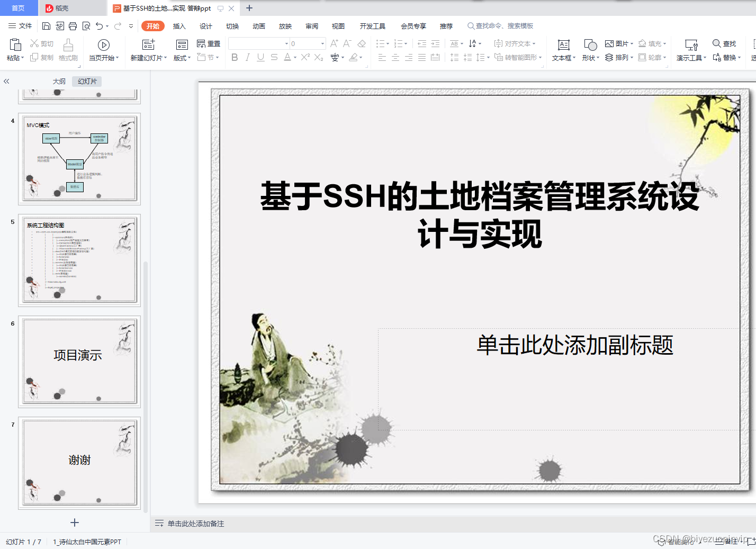Click the Find (查找) magnifier button

[x=724, y=43]
